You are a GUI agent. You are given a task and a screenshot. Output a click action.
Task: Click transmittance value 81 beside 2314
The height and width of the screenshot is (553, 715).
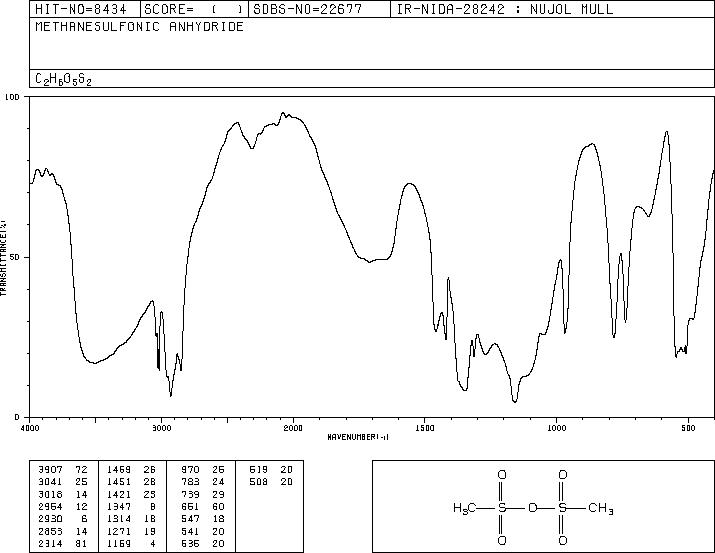(81, 544)
